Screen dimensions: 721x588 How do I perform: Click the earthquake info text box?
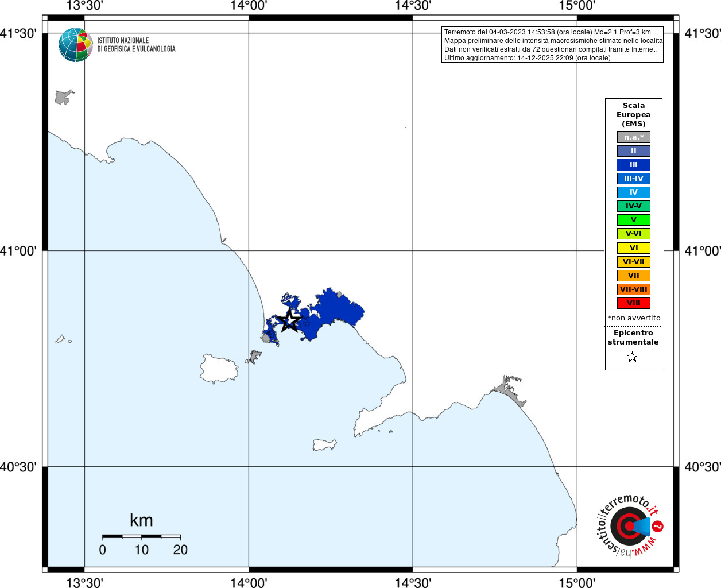(552, 45)
